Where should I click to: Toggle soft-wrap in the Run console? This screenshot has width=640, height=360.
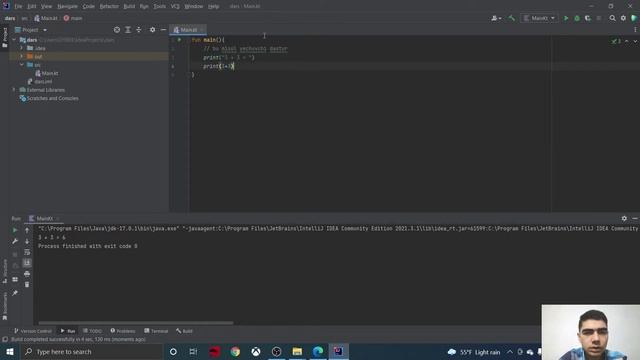(27, 252)
